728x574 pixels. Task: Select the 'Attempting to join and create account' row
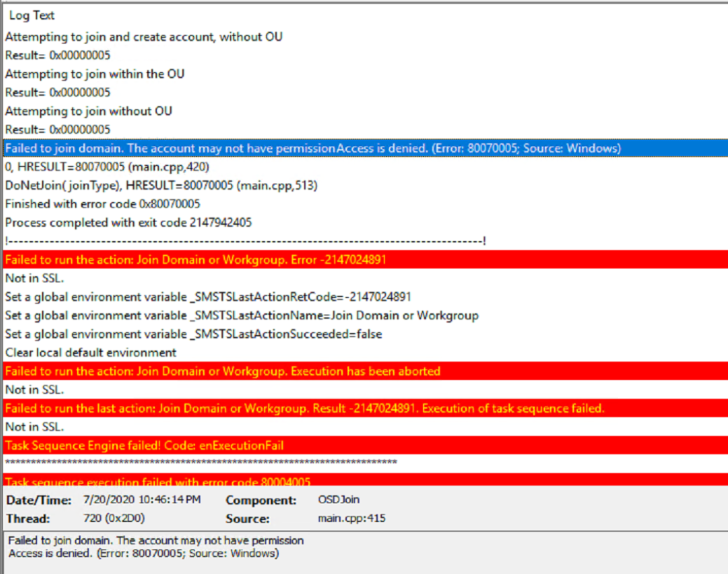144,36
